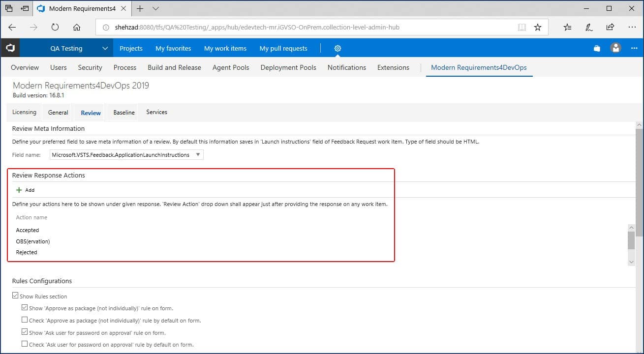644x354 pixels.
Task: Open Agent Pools page
Action: point(231,67)
